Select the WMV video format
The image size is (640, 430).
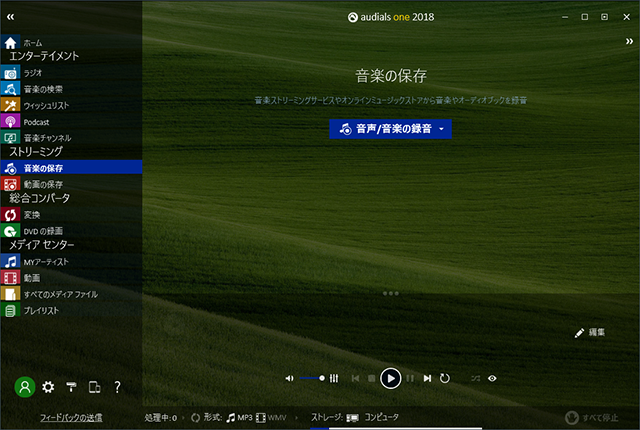point(271,417)
